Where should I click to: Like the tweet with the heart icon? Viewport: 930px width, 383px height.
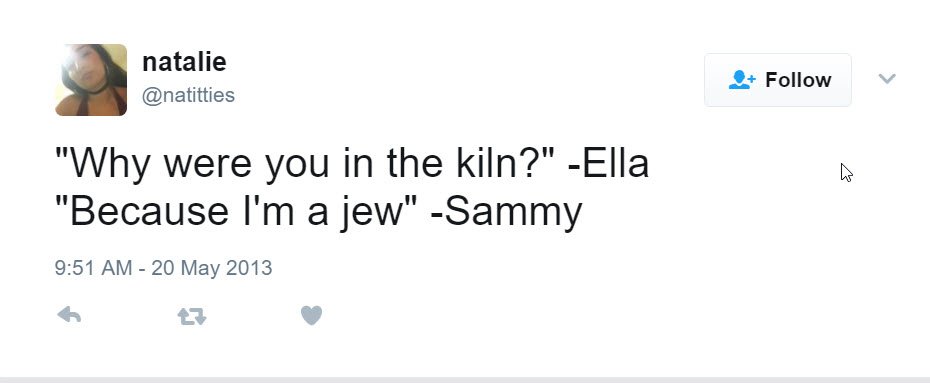(x=311, y=315)
